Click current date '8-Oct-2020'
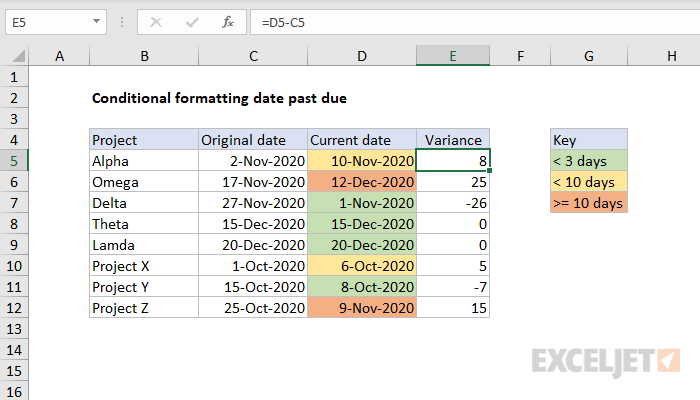The height and width of the screenshot is (400, 700). click(362, 287)
